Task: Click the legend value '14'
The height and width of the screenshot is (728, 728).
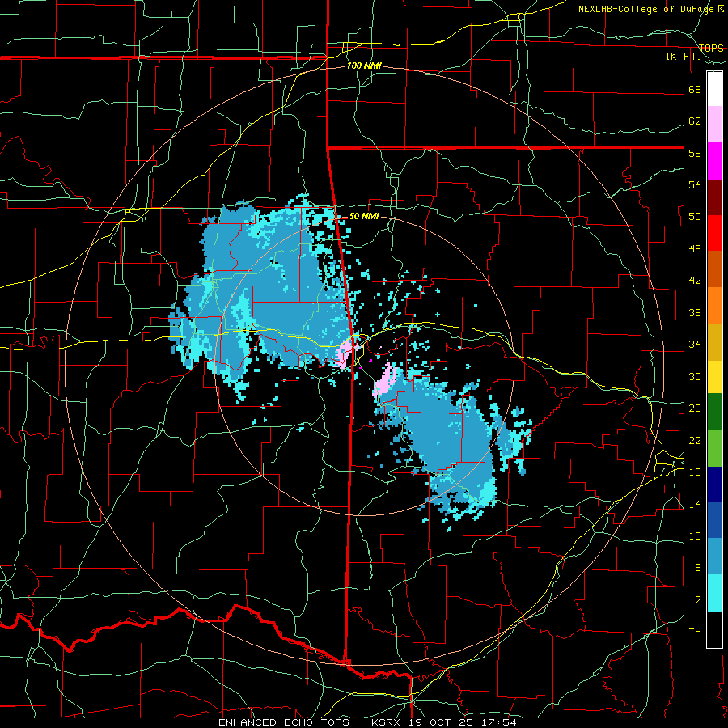Action: coord(695,504)
